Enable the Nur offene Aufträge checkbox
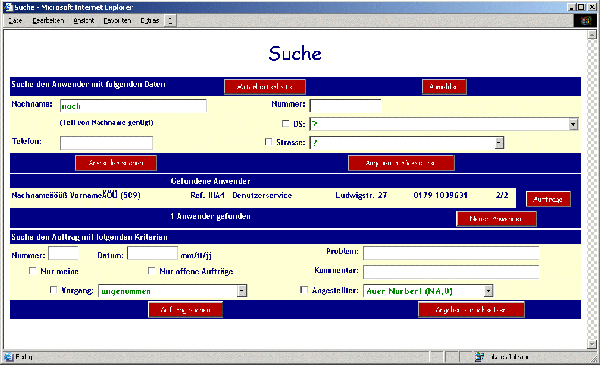Viewport: 600px width, 365px height. point(152,271)
